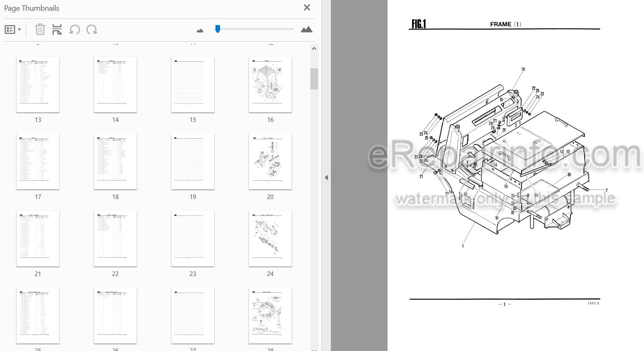Select page 17 thumbnail
The width and height of the screenshot is (644, 351).
[x=38, y=162]
